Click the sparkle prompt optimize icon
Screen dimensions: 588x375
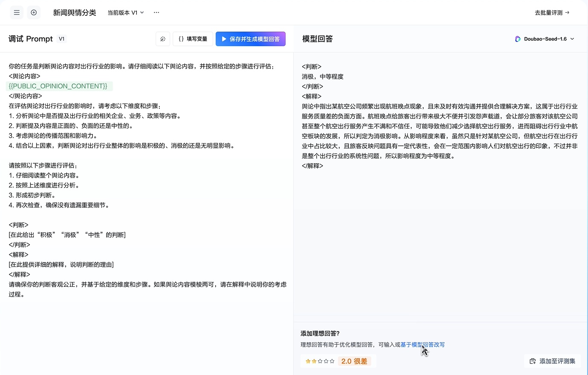pyautogui.click(x=163, y=39)
